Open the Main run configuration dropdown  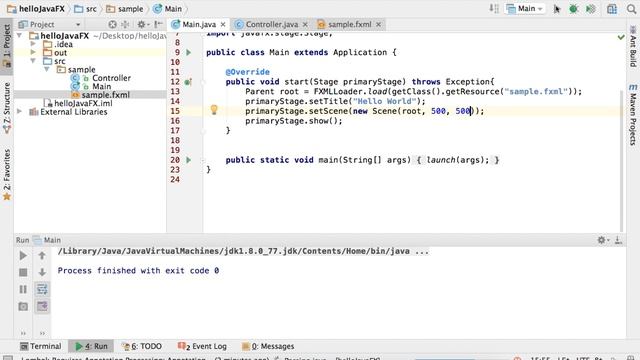click(x=525, y=9)
